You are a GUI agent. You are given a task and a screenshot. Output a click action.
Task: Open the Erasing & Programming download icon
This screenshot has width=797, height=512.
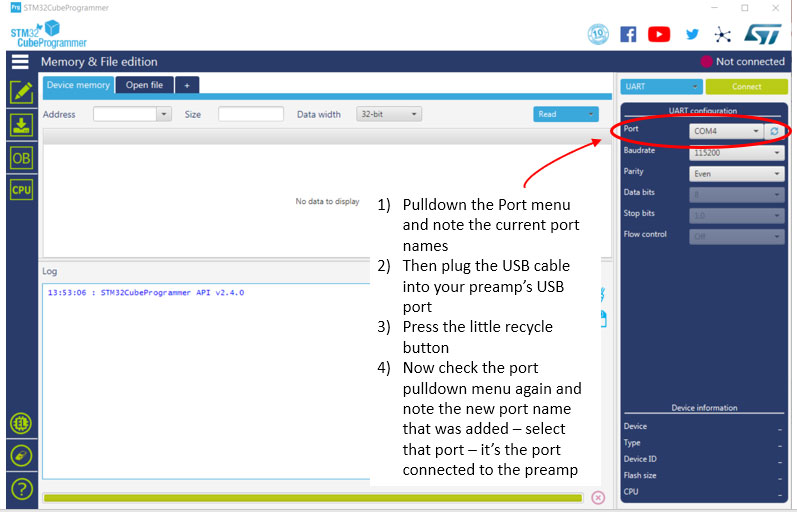click(21, 125)
